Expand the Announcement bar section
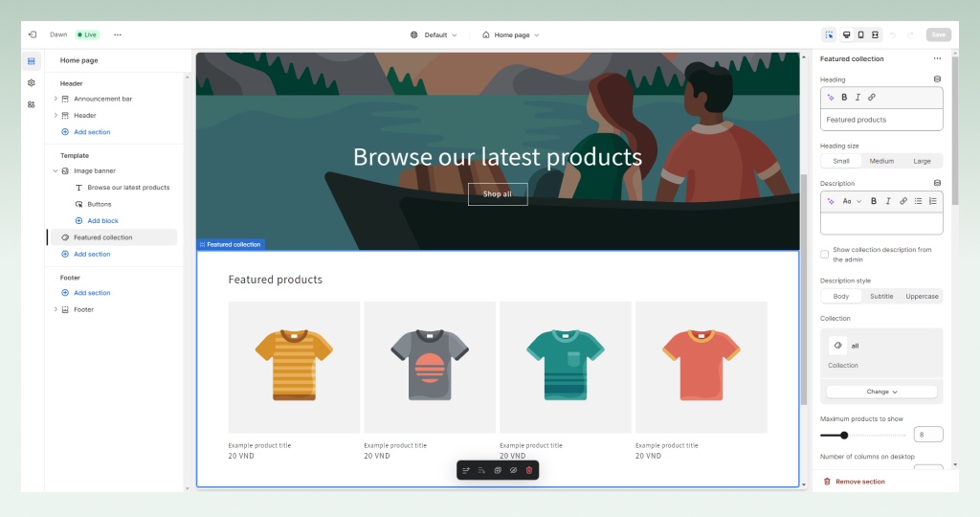 click(x=56, y=99)
